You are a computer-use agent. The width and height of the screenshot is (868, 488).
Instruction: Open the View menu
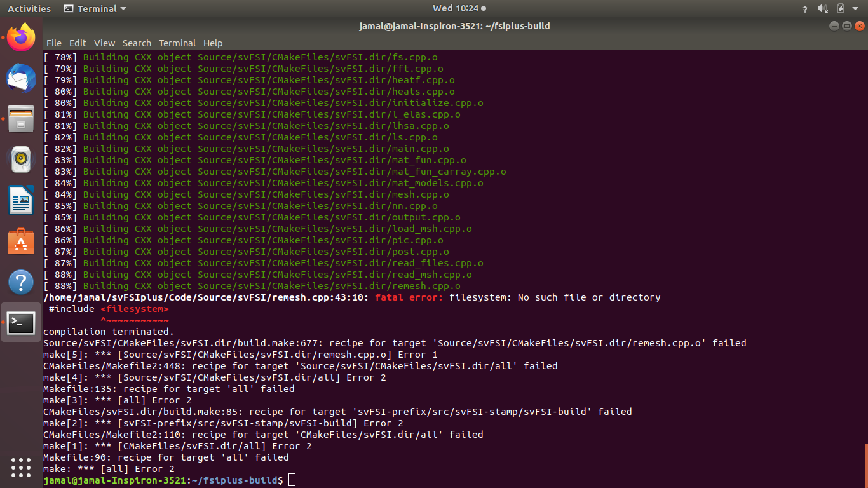tap(104, 43)
